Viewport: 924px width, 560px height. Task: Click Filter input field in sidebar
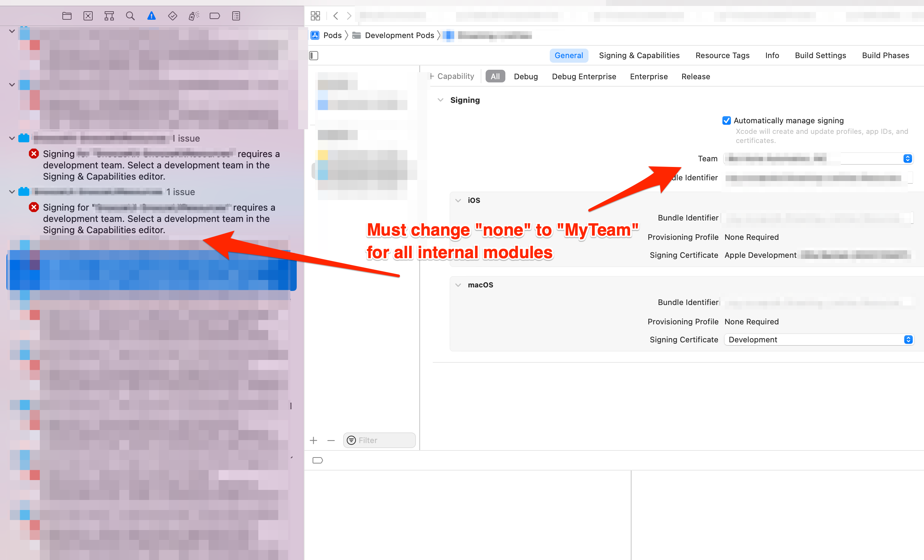point(380,439)
